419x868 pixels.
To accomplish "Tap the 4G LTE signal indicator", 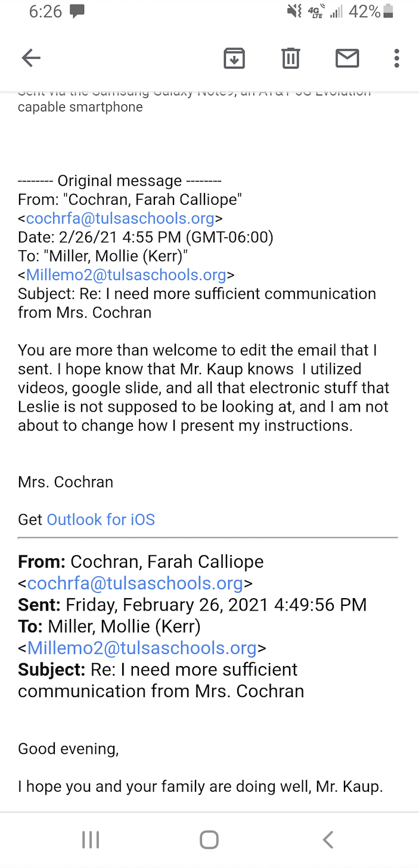I will click(316, 11).
